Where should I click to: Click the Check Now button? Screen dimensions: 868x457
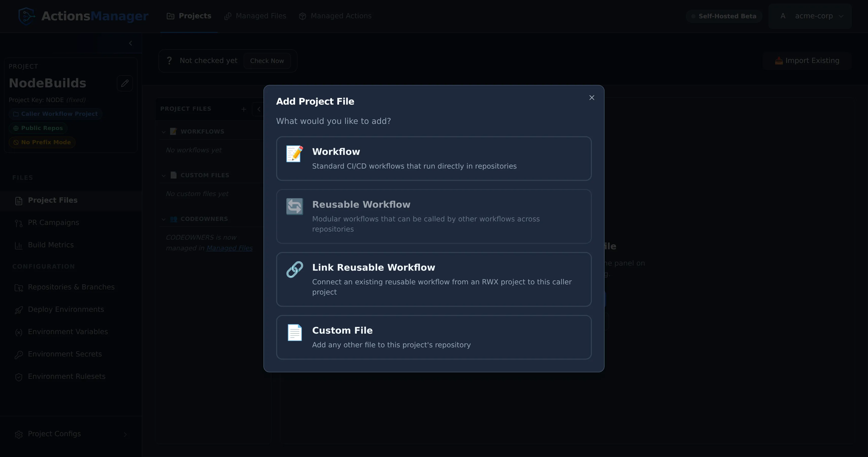267,61
